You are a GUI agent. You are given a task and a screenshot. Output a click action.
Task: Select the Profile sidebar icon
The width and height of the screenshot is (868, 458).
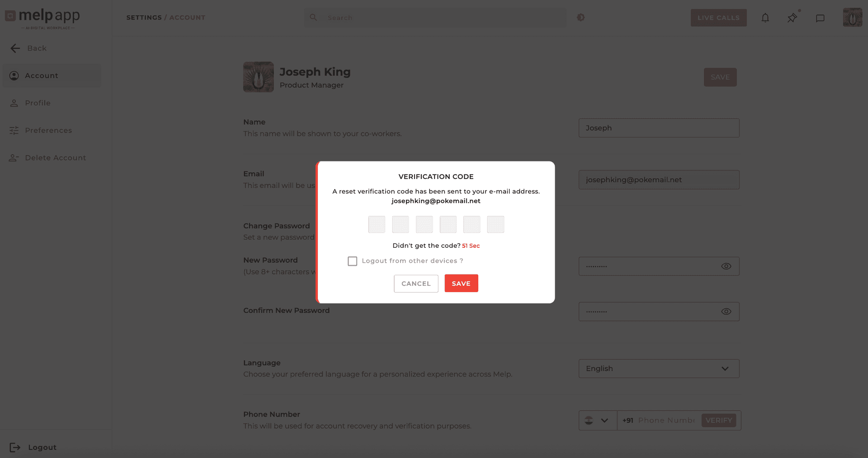click(14, 103)
